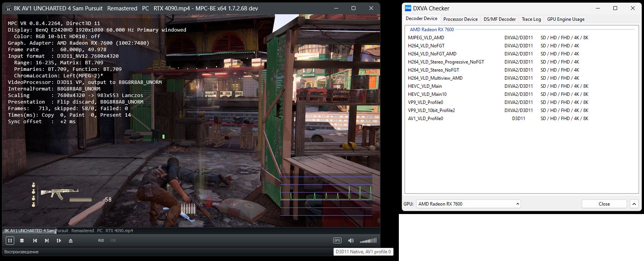644x261 pixels.
Task: Open the GPU selection dropdown
Action: [468, 204]
